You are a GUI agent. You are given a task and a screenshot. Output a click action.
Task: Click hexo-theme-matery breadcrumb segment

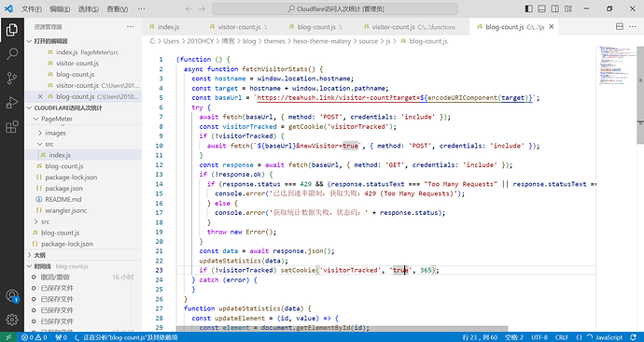point(322,41)
